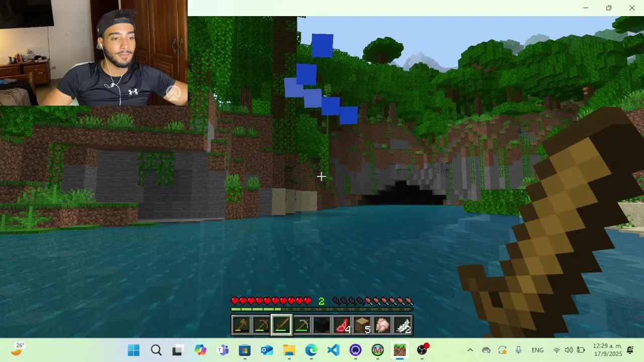Click the sync update tray icon
The width and height of the screenshot is (644, 362).
tap(502, 350)
